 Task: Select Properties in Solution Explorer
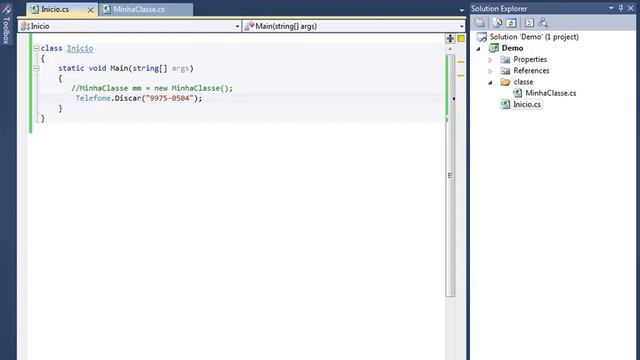pos(530,60)
